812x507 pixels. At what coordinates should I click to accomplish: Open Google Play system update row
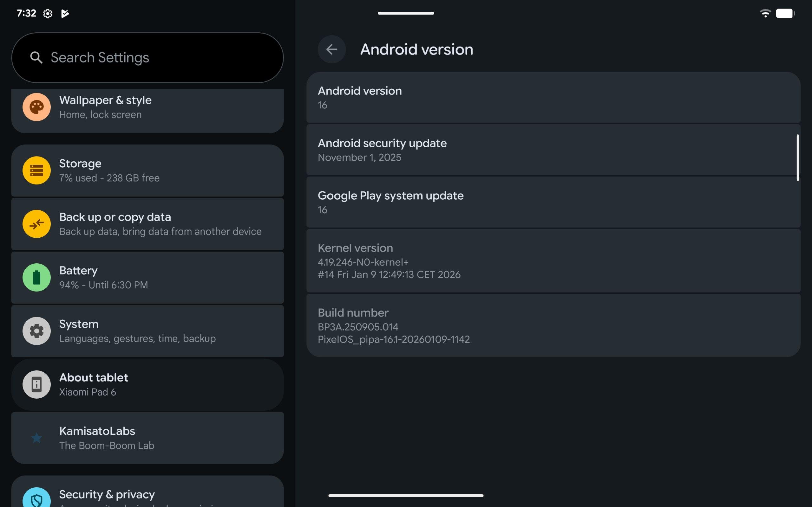click(x=553, y=202)
